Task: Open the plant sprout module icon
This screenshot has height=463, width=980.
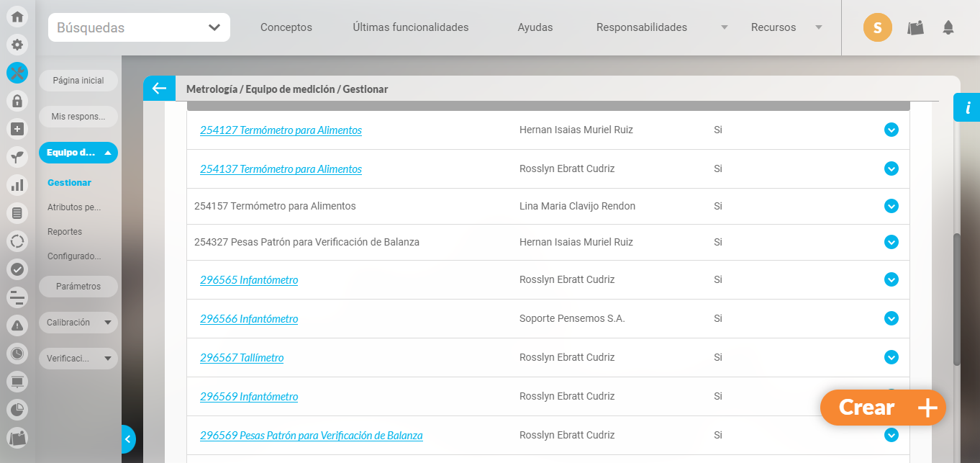Action: tap(17, 157)
